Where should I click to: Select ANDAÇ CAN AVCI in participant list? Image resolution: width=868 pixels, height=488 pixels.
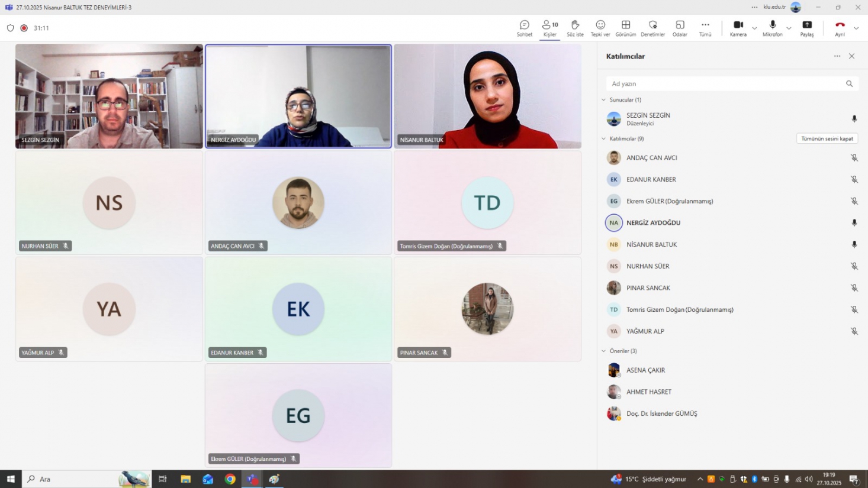pyautogui.click(x=651, y=158)
